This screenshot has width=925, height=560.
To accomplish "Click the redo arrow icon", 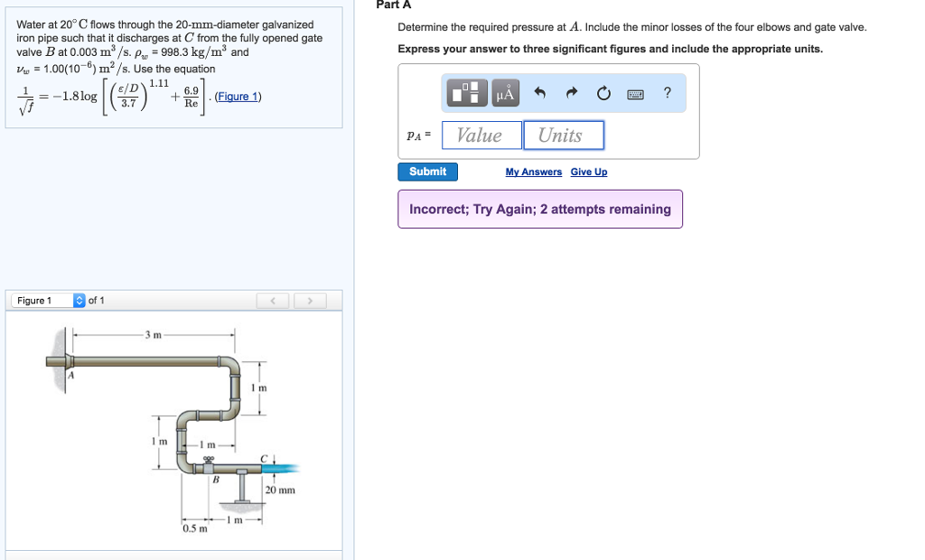I will (x=571, y=92).
